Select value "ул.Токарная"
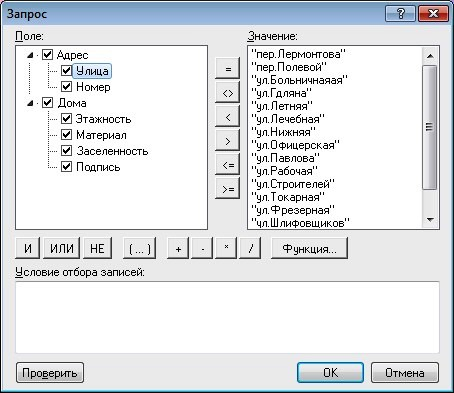Image resolution: width=454 pixels, height=393 pixels. pyautogui.click(x=288, y=197)
